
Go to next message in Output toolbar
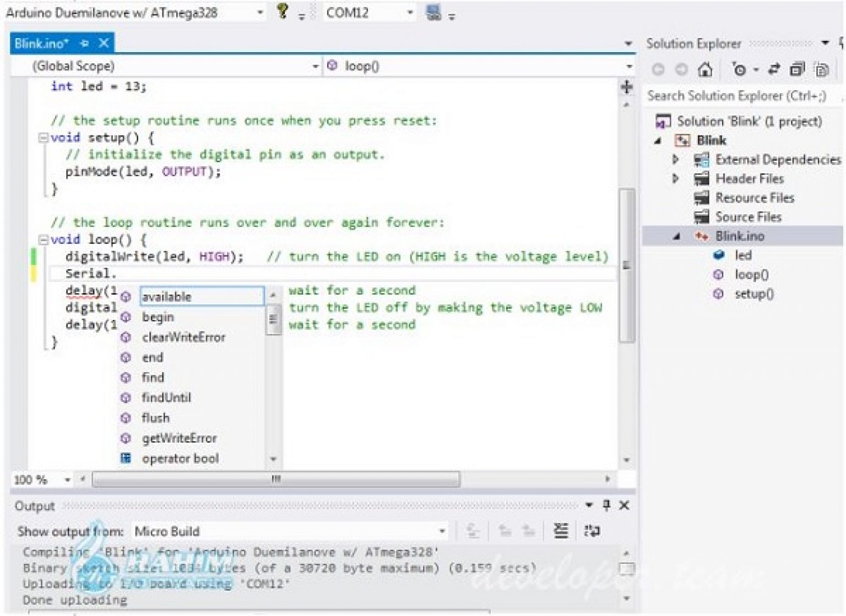tap(532, 531)
